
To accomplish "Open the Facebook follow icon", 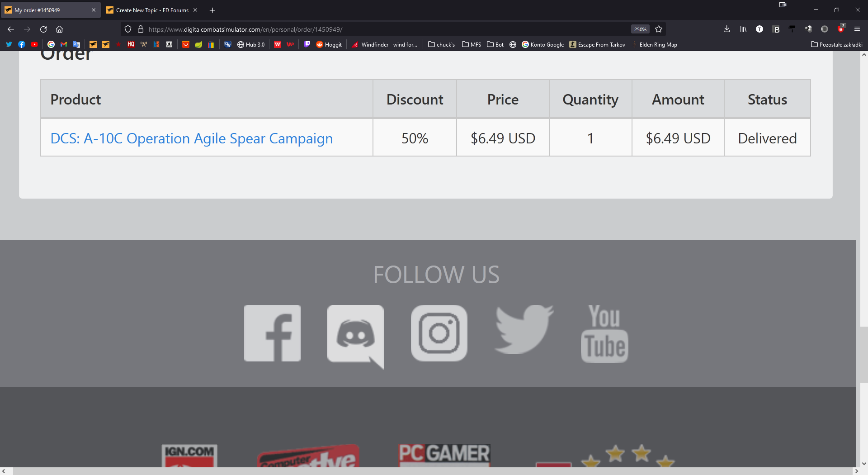I will (272, 333).
